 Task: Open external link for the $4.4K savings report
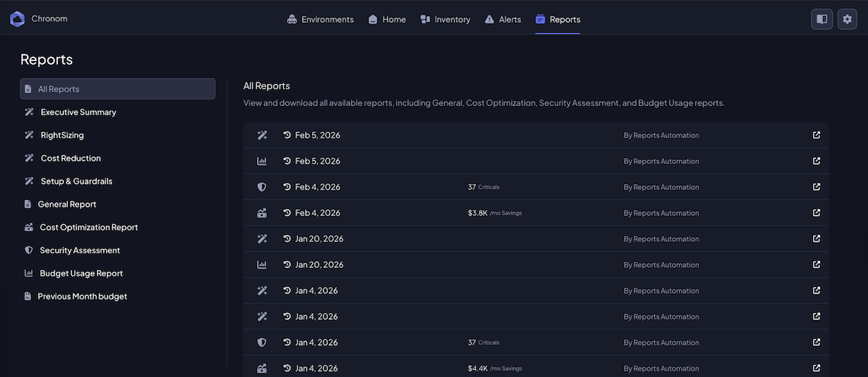pos(817,368)
